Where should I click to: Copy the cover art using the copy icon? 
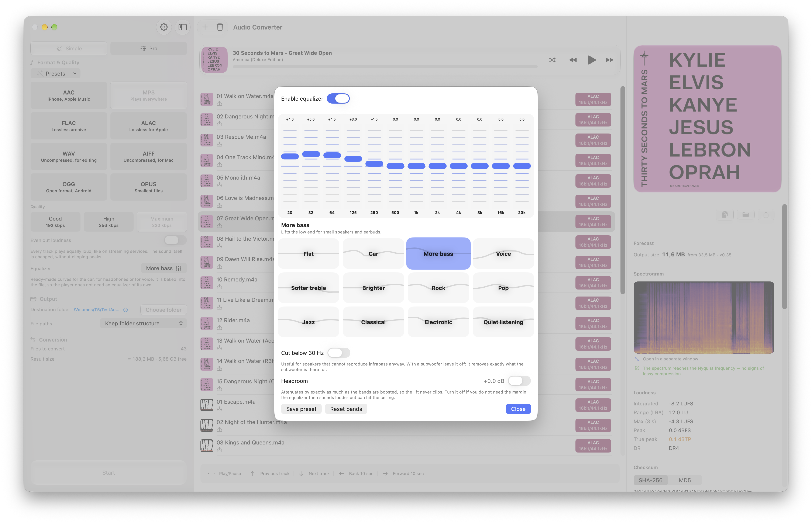pos(725,215)
